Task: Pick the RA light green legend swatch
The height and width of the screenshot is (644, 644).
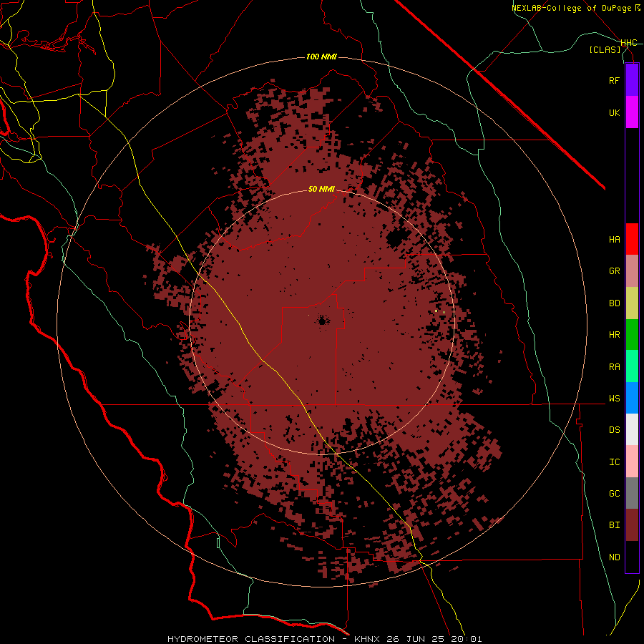Action: (632, 366)
